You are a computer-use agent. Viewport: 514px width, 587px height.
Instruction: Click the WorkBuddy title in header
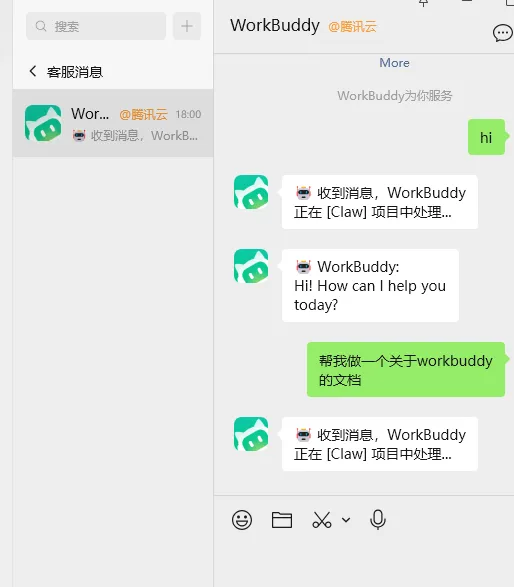(x=275, y=26)
